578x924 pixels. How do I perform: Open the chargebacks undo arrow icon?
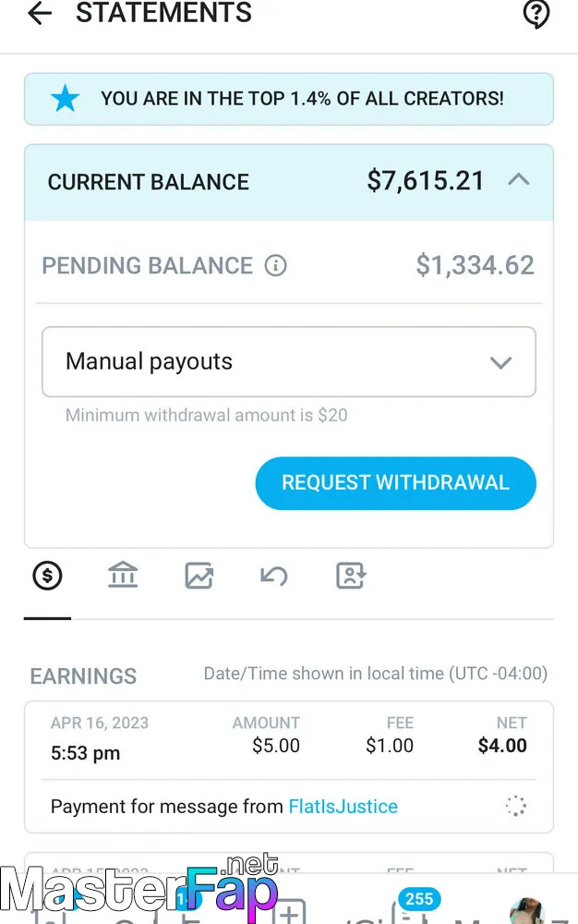pyautogui.click(x=274, y=576)
